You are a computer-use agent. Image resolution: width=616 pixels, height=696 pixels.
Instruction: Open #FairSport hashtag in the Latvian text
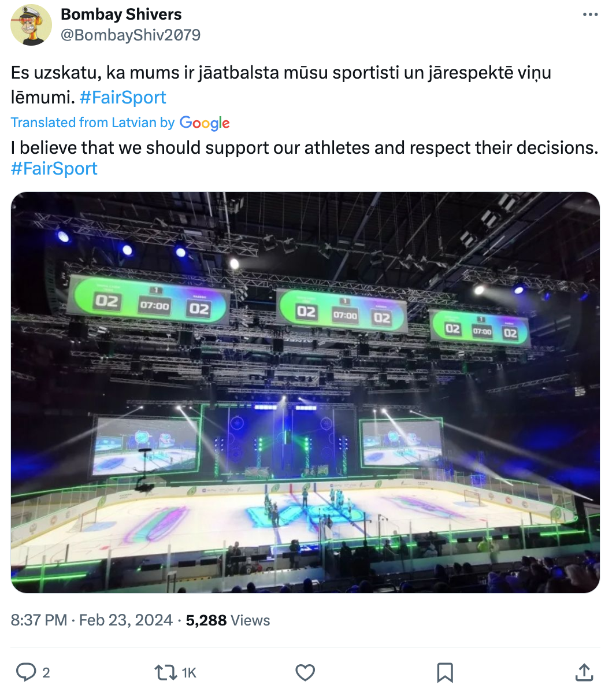[x=123, y=97]
